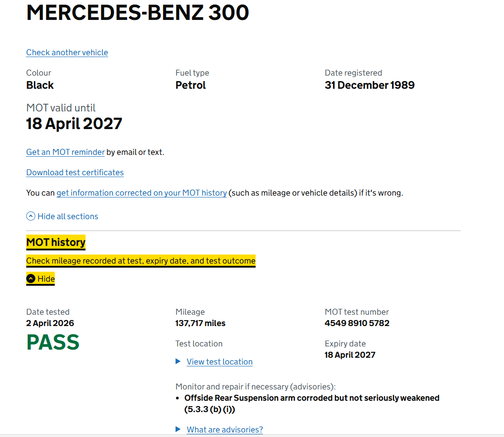
Task: Open the Check another vehicle link
Action: pyautogui.click(x=67, y=53)
